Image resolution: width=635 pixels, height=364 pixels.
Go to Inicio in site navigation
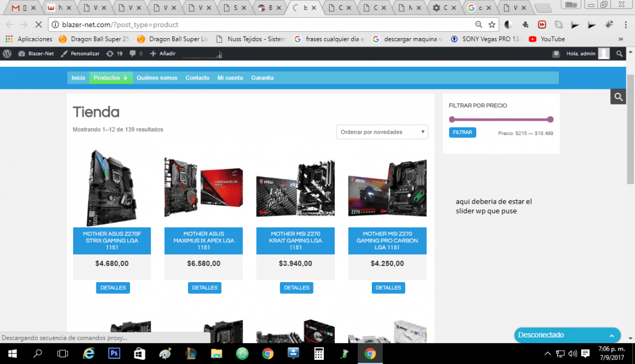pos(78,78)
